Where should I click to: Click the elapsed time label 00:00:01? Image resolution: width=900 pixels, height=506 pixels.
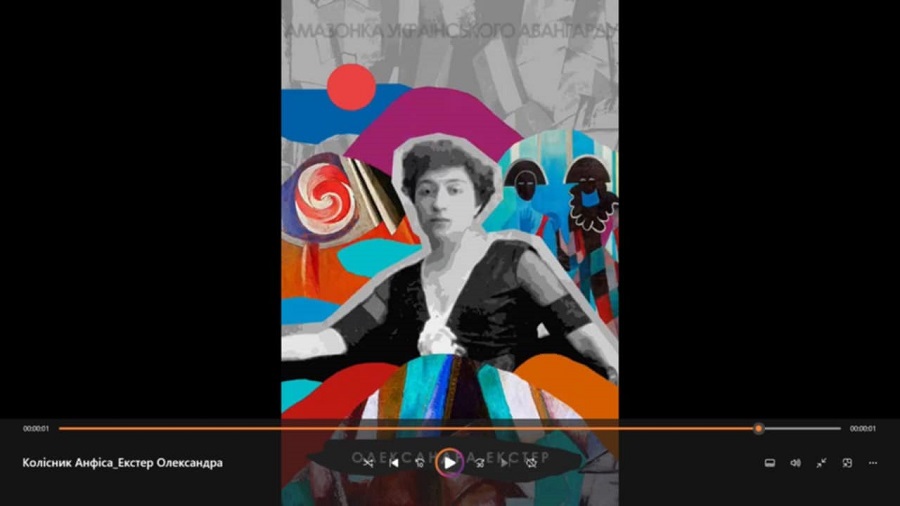coord(36,429)
